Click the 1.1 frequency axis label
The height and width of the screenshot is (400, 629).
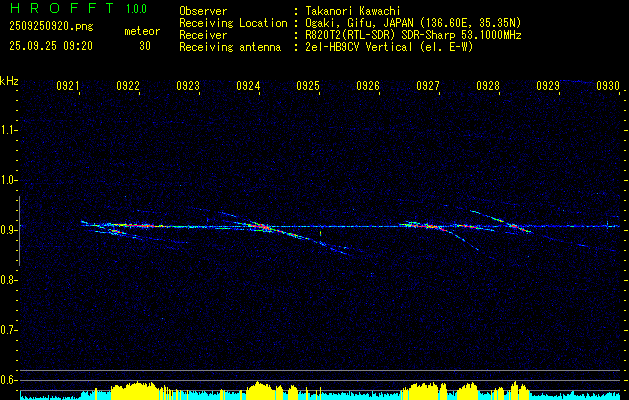pyautogui.click(x=7, y=130)
